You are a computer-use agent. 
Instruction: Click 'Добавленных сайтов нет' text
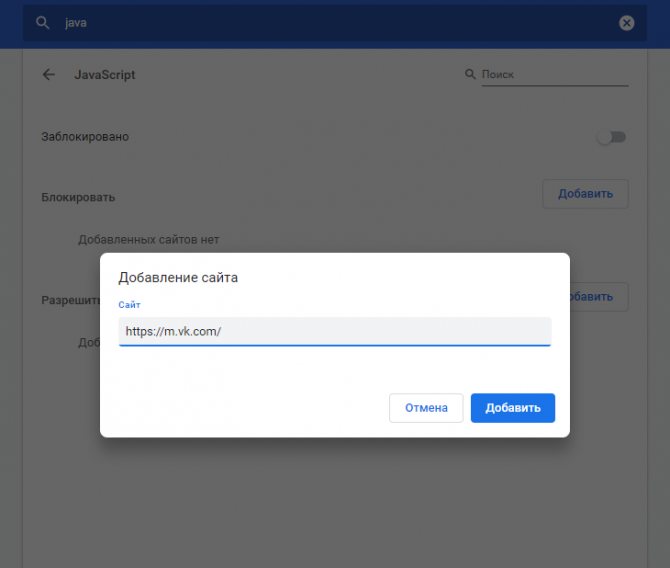(x=149, y=240)
